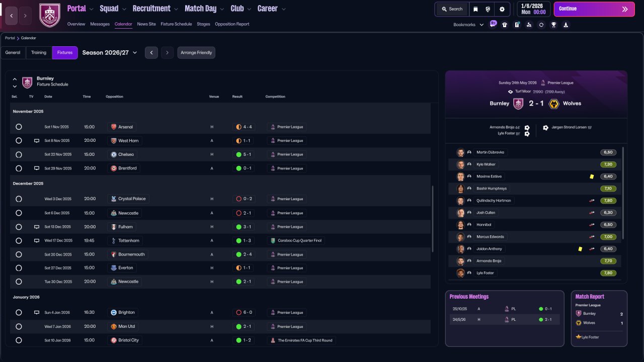The width and height of the screenshot is (644, 362).
Task: Select the Chelsea fixture radio button
Action: (x=19, y=155)
